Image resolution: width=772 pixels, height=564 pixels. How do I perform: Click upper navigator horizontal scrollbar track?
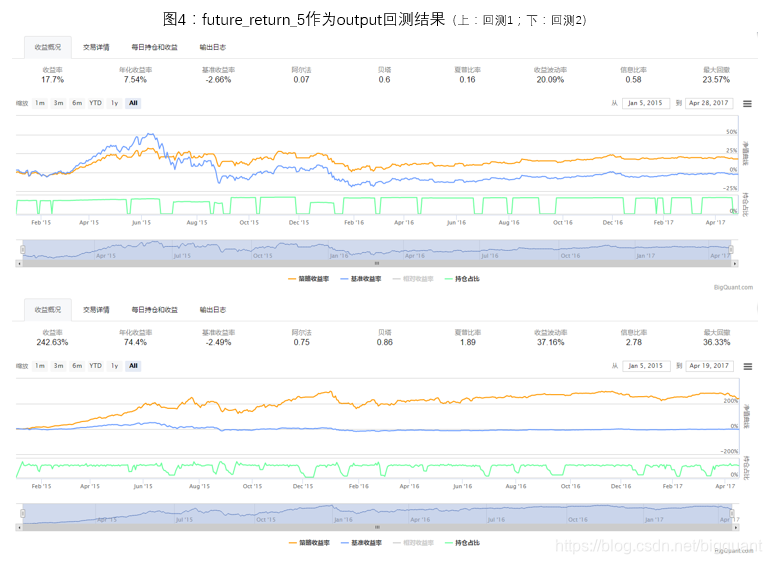[x=377, y=264]
